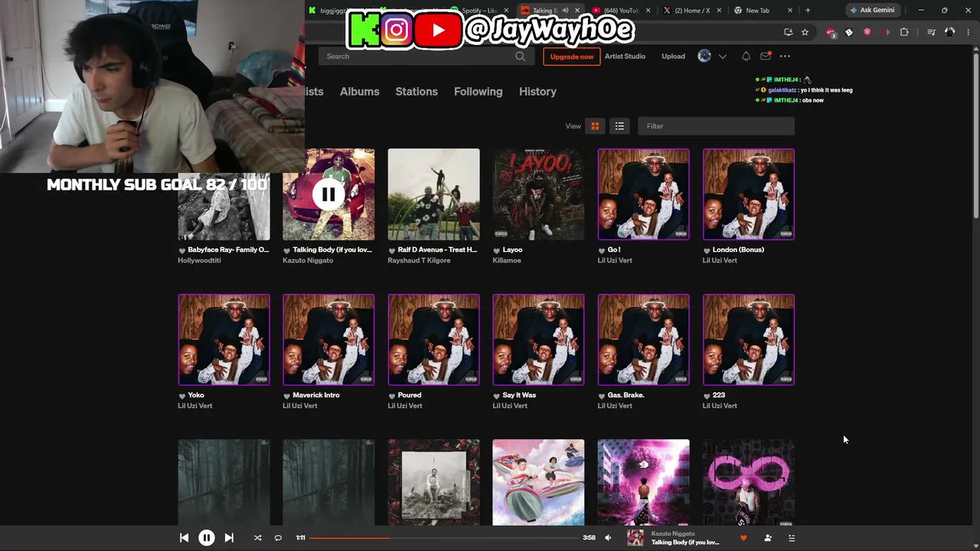Toggle the heart next to Say It Was
The height and width of the screenshot is (551, 980).
click(x=497, y=396)
